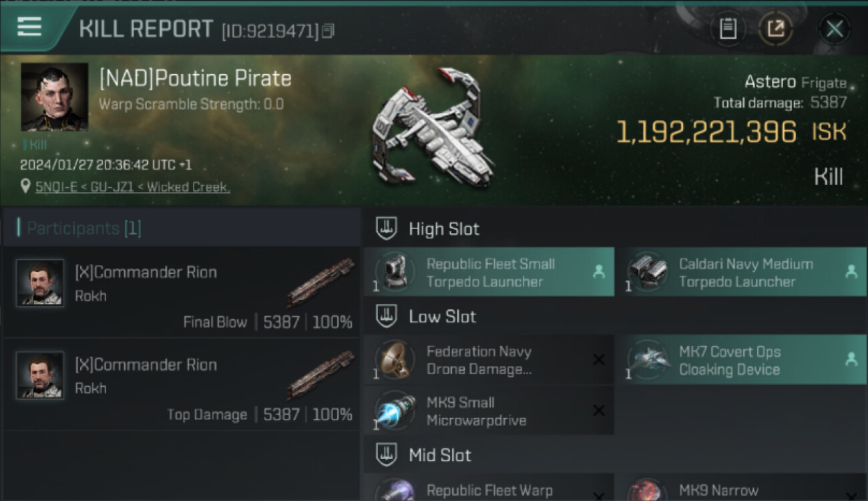Copy the kill report ID

click(327, 31)
